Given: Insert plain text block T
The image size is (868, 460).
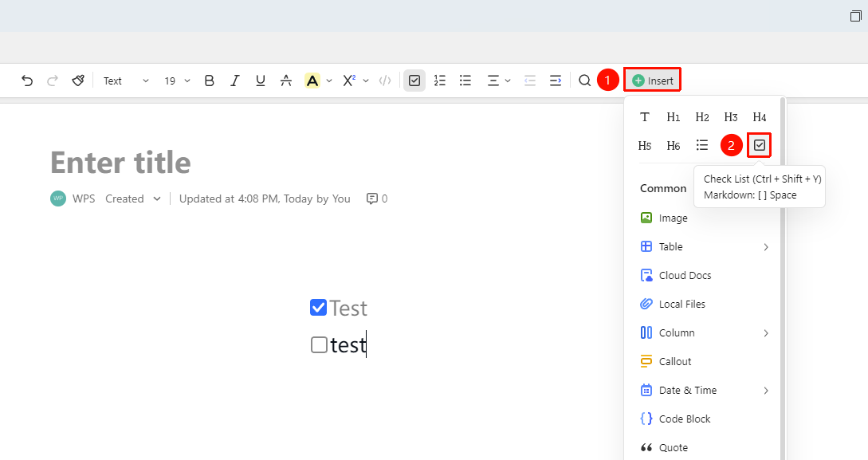Looking at the screenshot, I should [x=644, y=117].
